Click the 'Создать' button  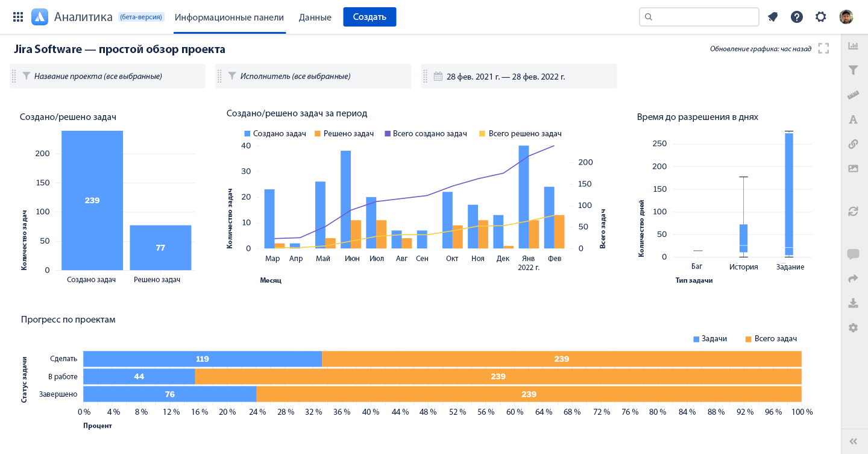(370, 17)
